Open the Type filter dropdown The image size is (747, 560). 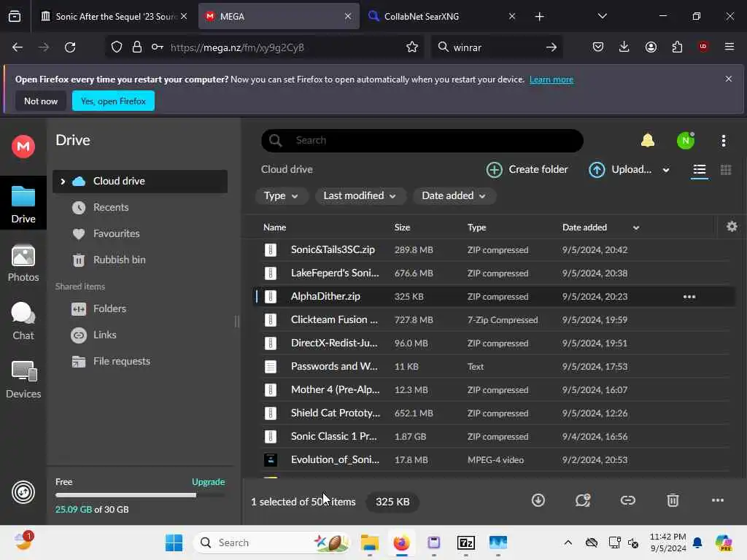tap(281, 195)
